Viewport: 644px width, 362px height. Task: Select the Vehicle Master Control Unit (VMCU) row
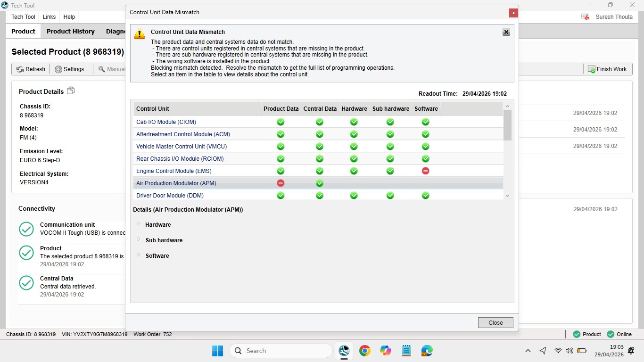pos(318,146)
